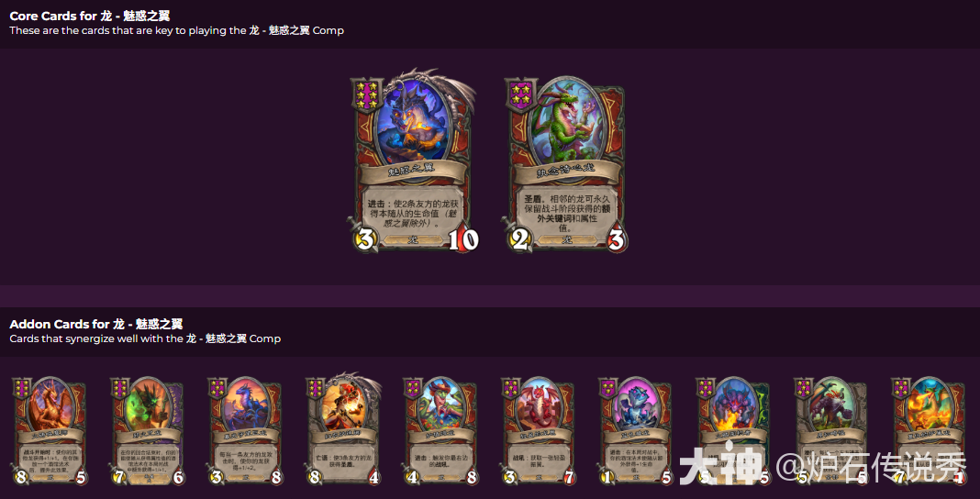Viewport: 980px width, 499px height.
Task: Select the green-flame 7/6 addon card
Action: pos(147,431)
